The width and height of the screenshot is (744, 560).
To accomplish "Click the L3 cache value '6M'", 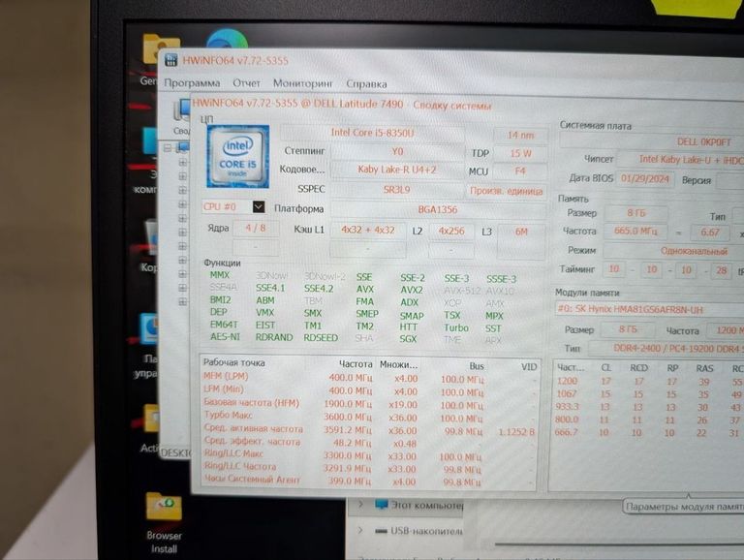I will (521, 232).
